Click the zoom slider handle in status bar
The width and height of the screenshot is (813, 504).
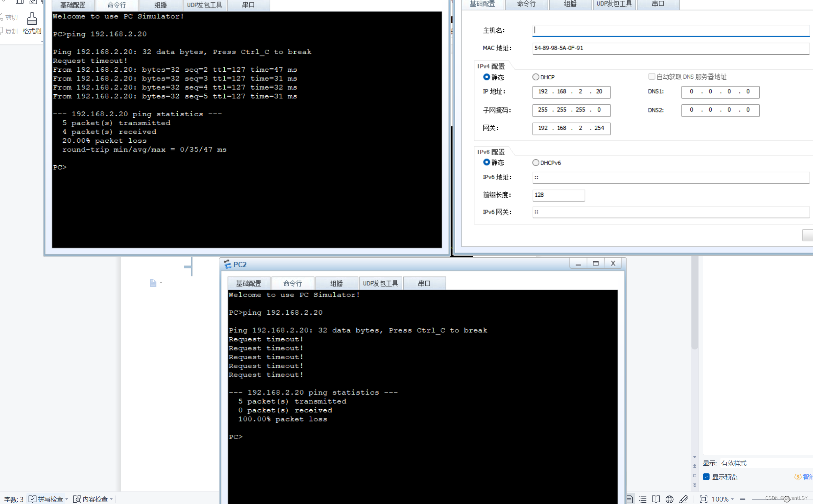point(787,499)
